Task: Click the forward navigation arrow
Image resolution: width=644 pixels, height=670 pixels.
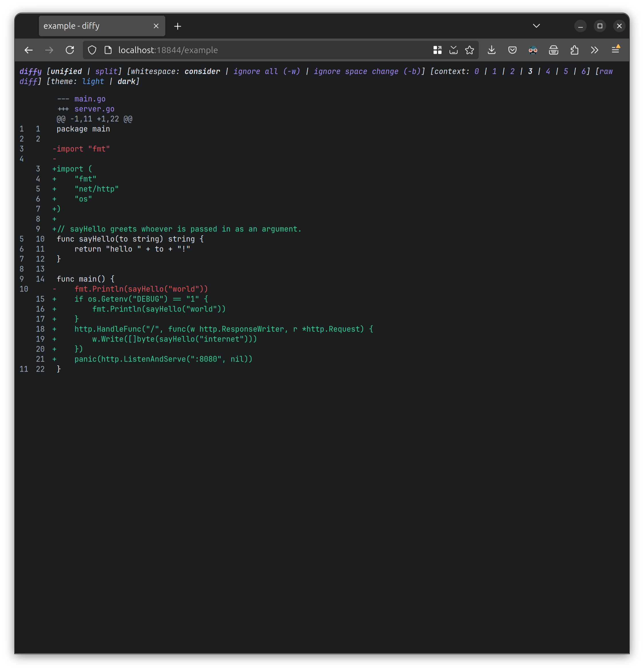Action: pyautogui.click(x=49, y=50)
